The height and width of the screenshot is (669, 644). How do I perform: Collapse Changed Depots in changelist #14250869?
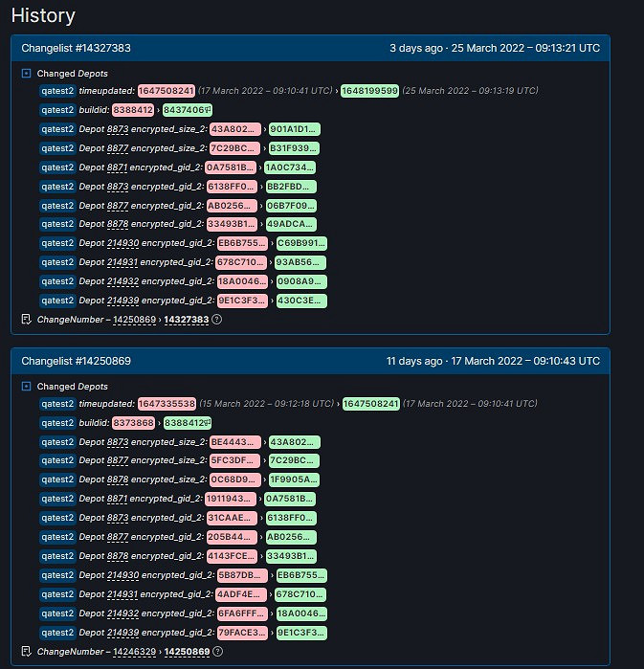pyautogui.click(x=27, y=387)
